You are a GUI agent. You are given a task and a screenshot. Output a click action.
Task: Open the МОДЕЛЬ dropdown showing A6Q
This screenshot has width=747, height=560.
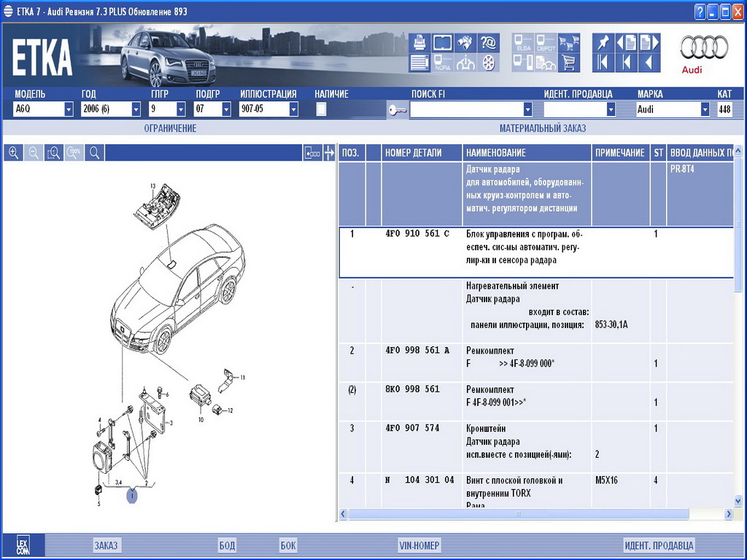[69, 109]
